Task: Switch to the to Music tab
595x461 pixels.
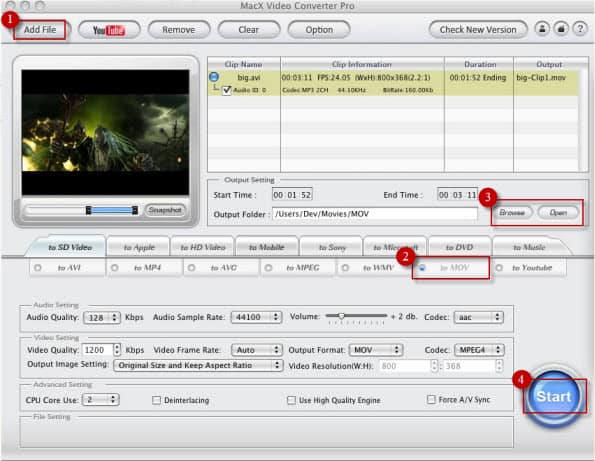Action: tap(529, 247)
